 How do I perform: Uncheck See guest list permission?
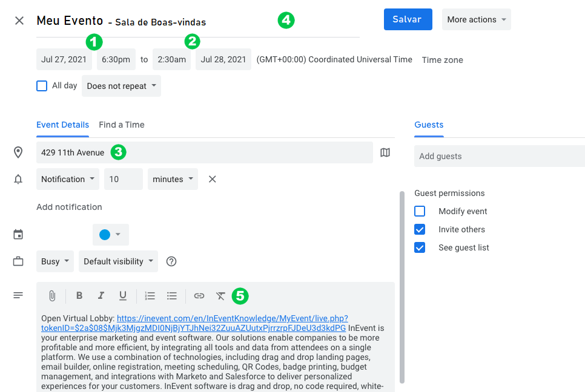[420, 247]
